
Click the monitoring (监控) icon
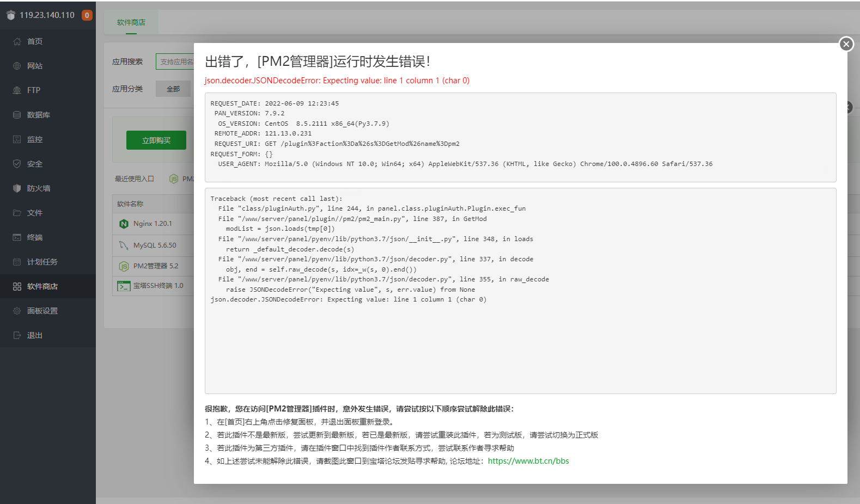point(17,139)
